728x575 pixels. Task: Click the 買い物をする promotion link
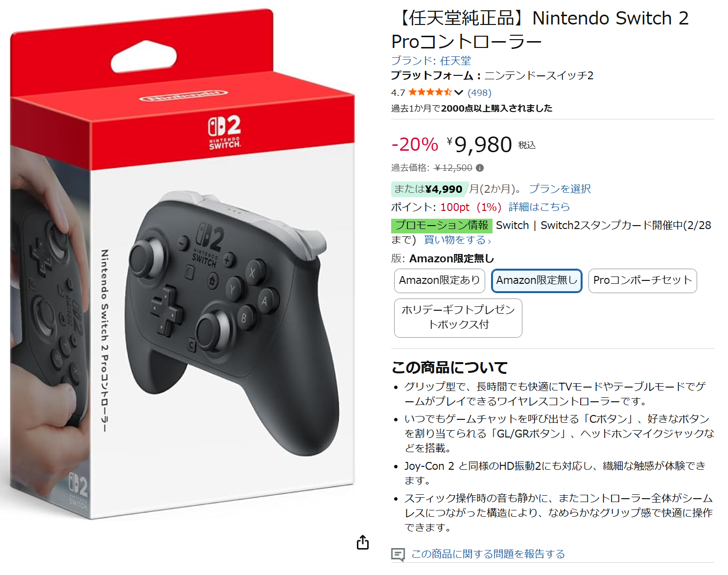click(x=457, y=240)
